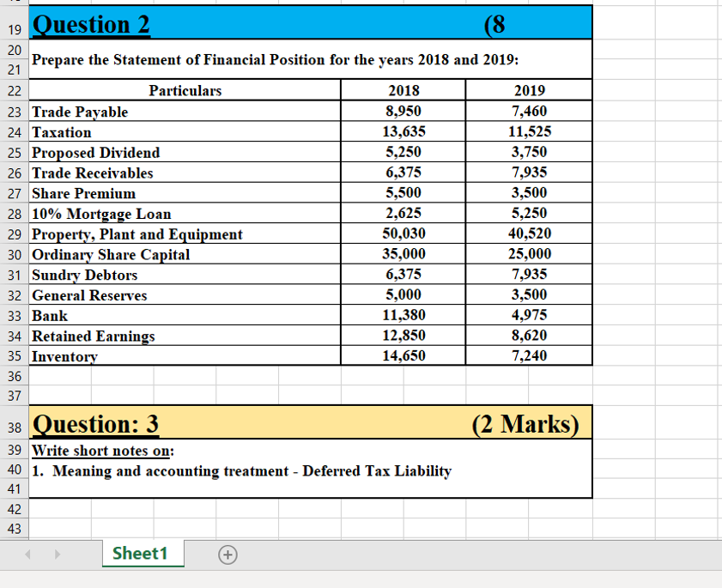Click the 2,625 Mortgage Loan 2018 value
This screenshot has height=588, width=722.
pos(403,213)
